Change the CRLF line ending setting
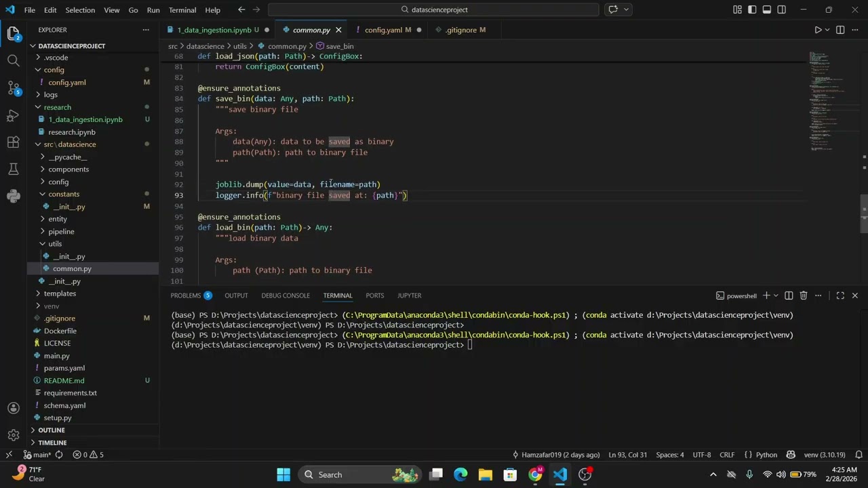Viewport: 868px width, 488px height. 727,455
